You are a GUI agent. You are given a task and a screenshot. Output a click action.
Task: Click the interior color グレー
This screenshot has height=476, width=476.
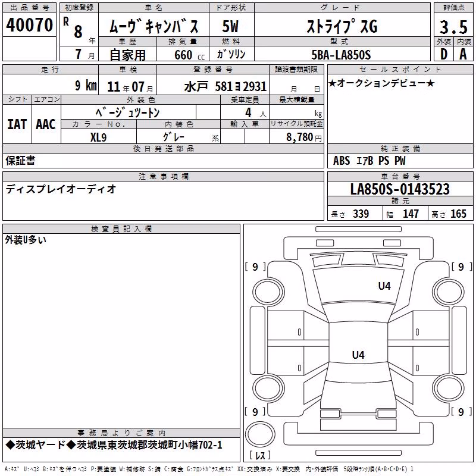pyautogui.click(x=174, y=137)
